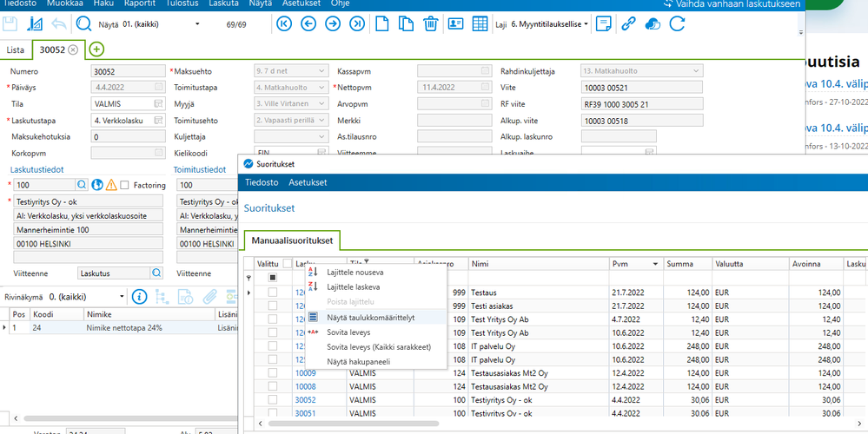868x434 pixels.
Task: Click the blue info icon in row toolbar
Action: coord(138,297)
